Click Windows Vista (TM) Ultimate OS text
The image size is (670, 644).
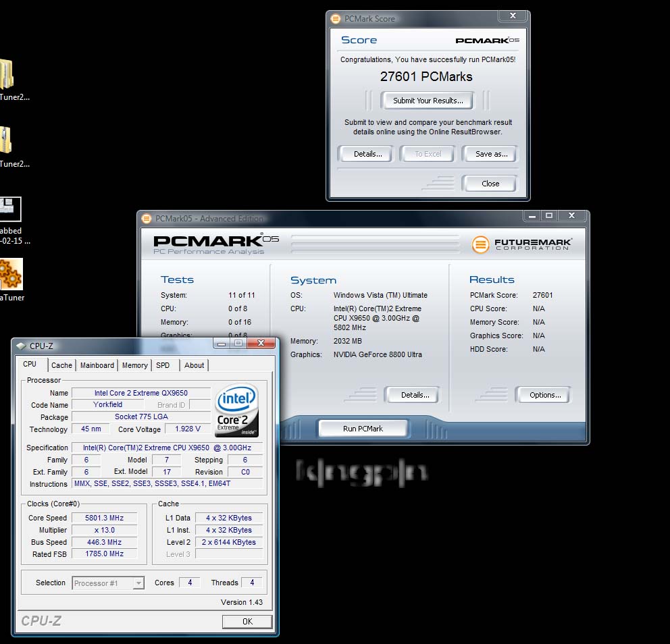[x=380, y=295]
